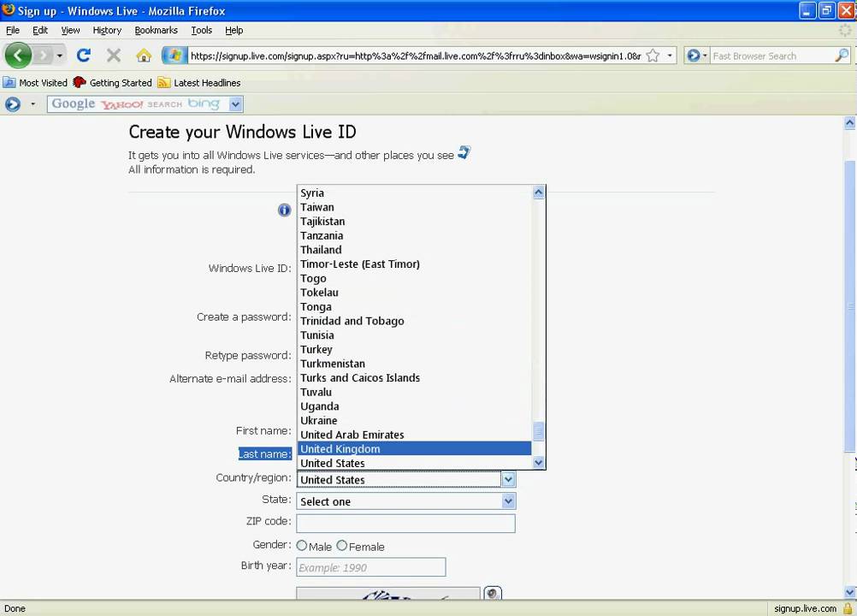Select United Arab Emirates option
The height and width of the screenshot is (616, 857).
(x=414, y=435)
